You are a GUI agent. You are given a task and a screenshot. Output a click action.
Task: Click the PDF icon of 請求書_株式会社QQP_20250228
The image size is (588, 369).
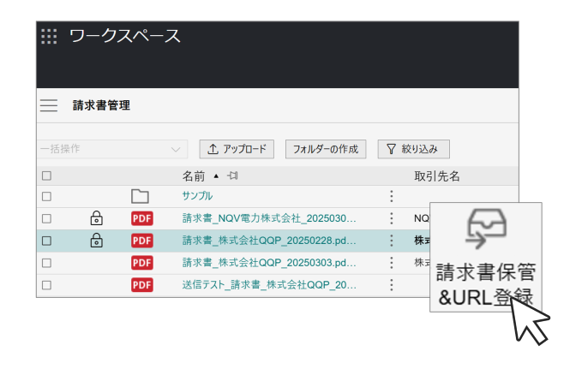(142, 241)
